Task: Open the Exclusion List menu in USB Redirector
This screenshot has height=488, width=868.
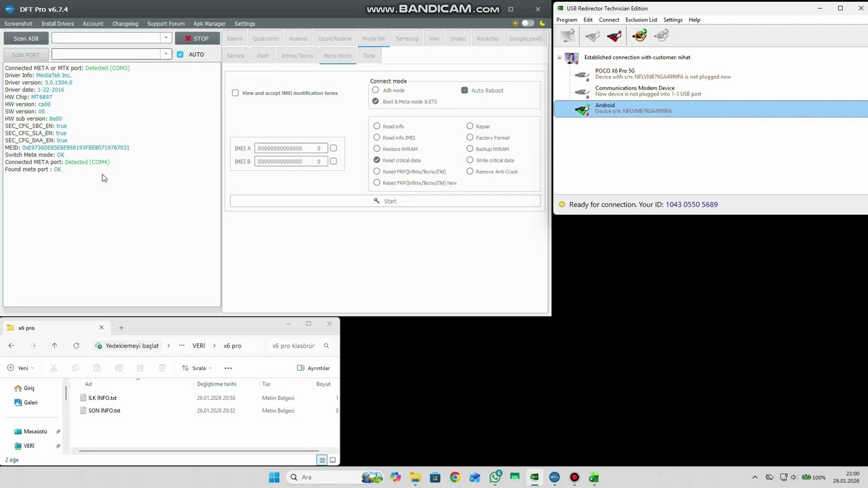Action: [641, 20]
